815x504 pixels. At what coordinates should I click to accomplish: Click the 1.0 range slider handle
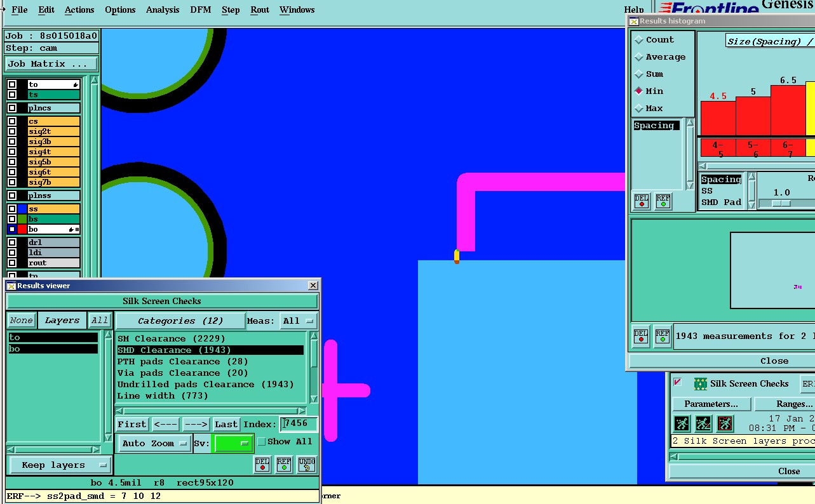point(781,203)
